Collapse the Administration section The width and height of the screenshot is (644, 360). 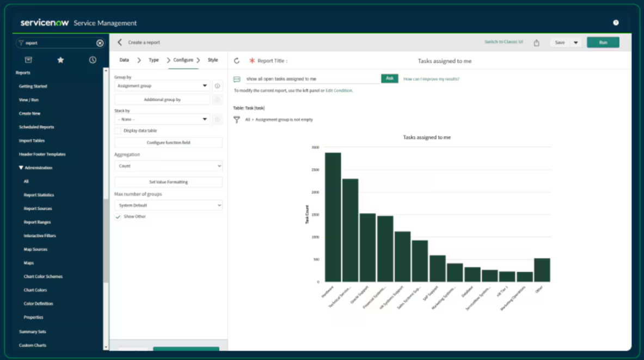click(x=21, y=168)
